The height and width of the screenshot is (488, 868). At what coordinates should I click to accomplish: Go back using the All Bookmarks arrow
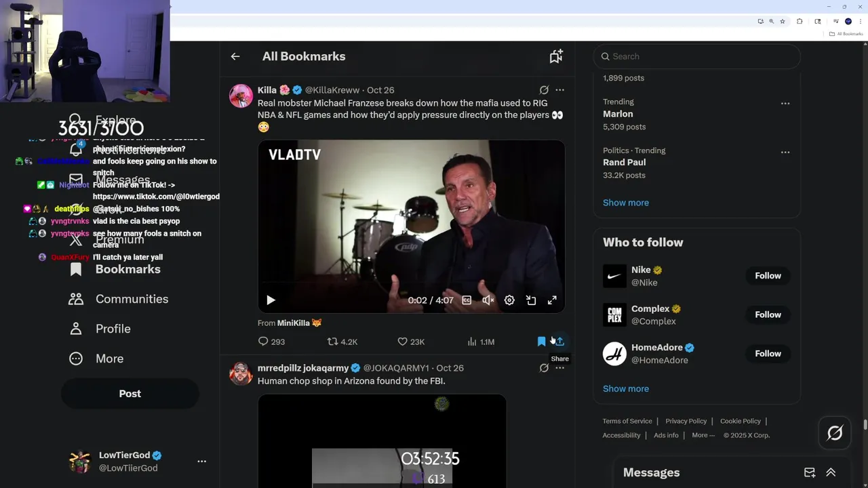(x=235, y=56)
